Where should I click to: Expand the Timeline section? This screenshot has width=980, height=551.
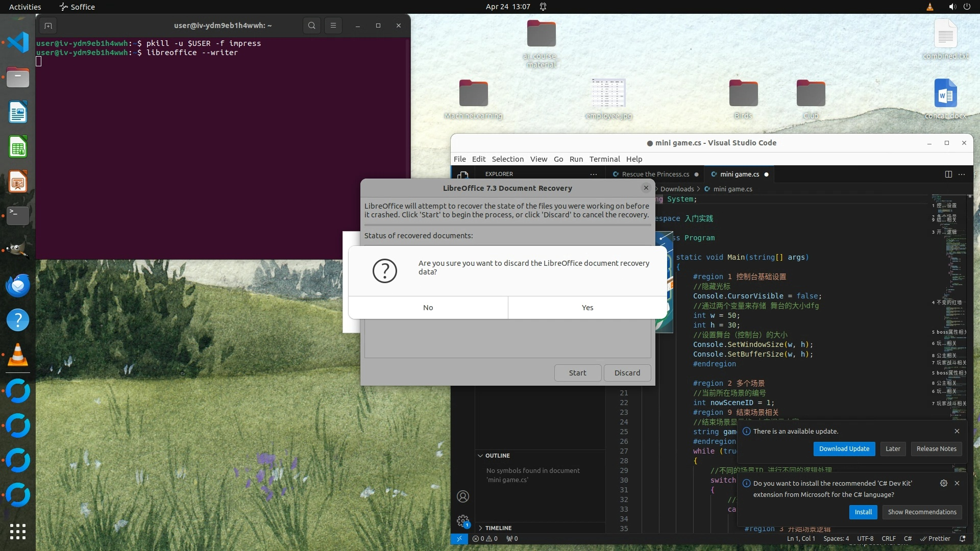498,528
